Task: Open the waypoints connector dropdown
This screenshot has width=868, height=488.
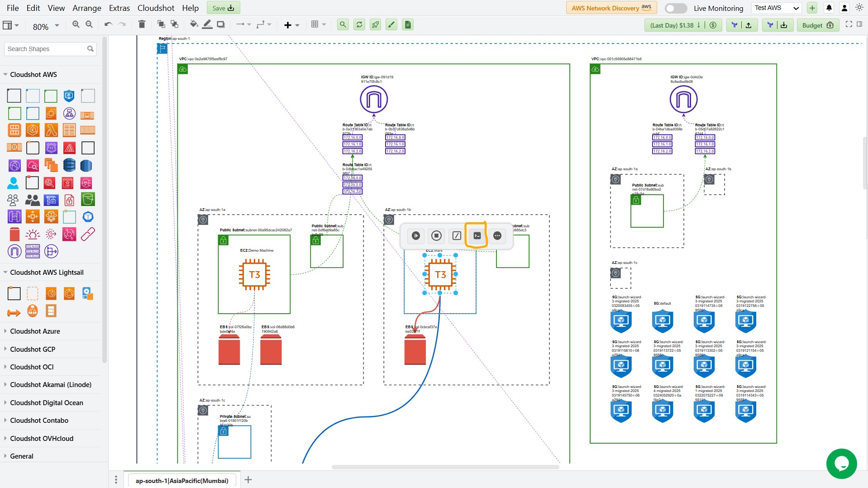Action: 263,24
